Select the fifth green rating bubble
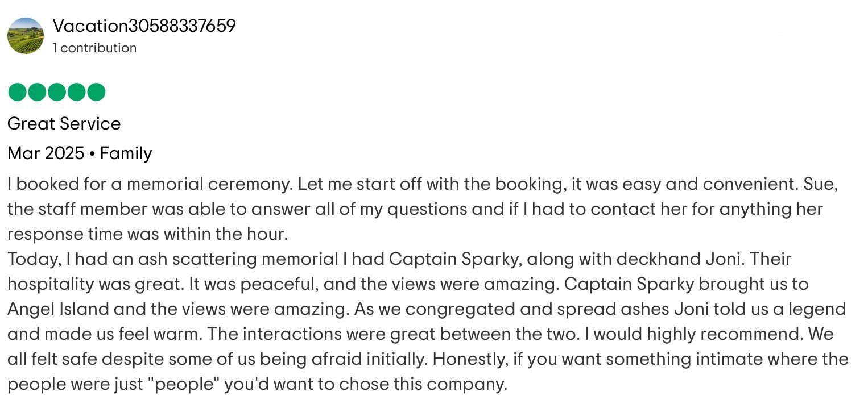The width and height of the screenshot is (868, 400). (96, 92)
